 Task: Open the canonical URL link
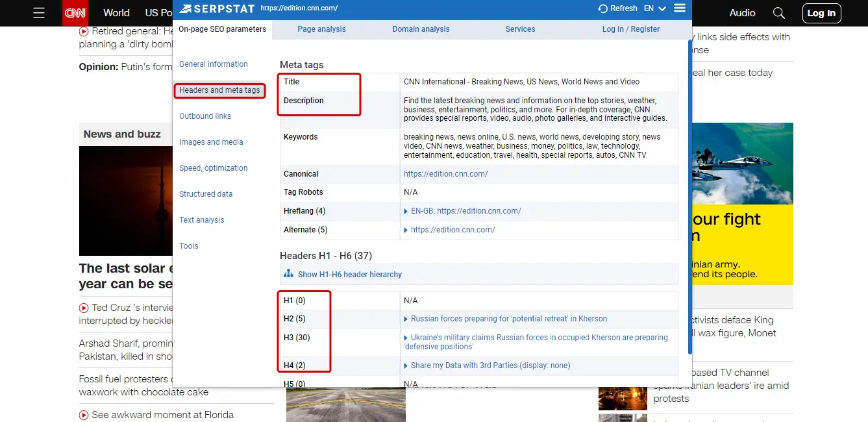(445, 174)
